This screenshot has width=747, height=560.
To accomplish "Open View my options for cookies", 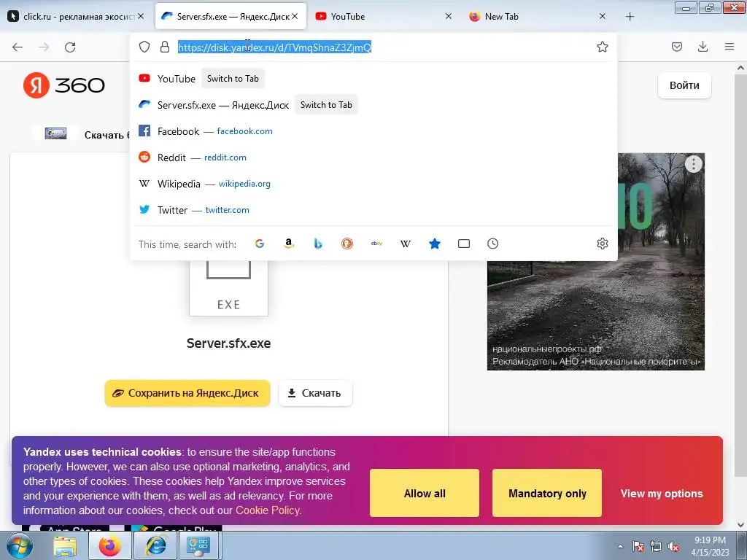I will [661, 494].
